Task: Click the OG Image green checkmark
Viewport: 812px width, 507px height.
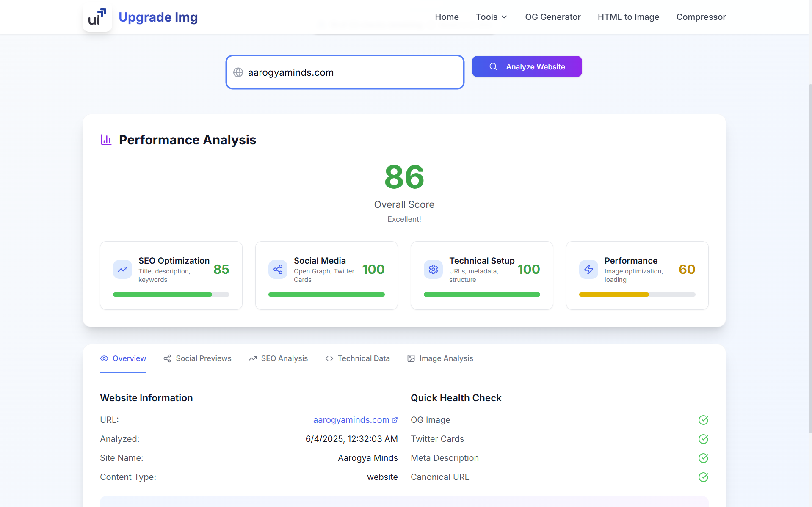Action: click(703, 420)
